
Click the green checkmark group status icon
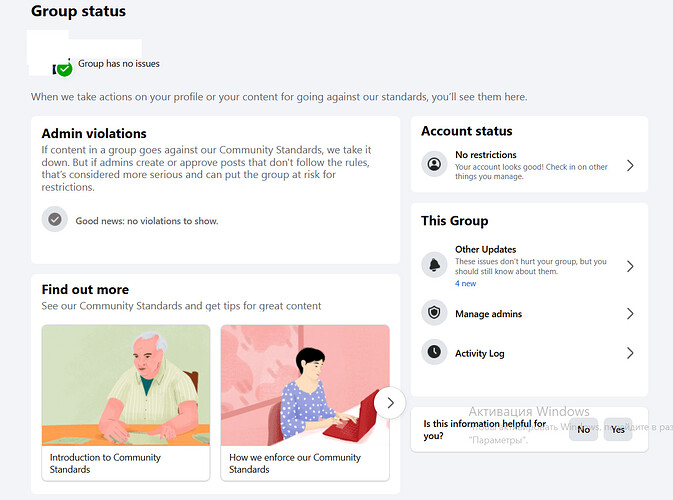(x=64, y=68)
